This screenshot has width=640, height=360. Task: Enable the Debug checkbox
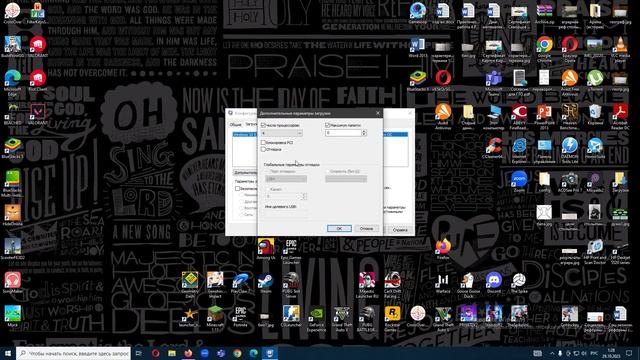point(263,149)
